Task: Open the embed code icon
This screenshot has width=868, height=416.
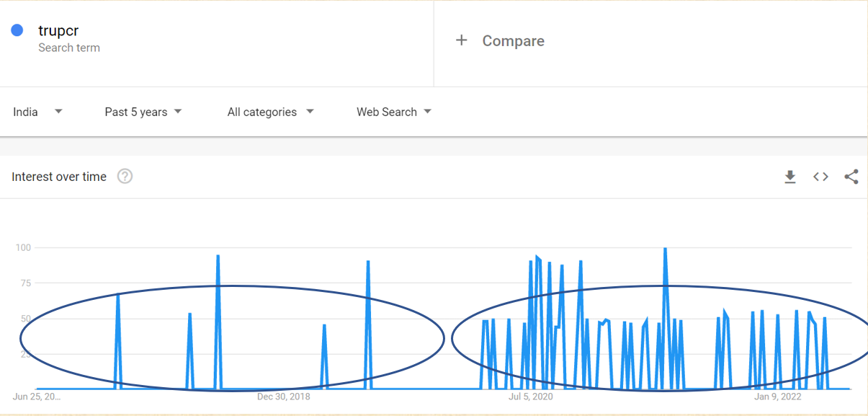Action: coord(820,177)
